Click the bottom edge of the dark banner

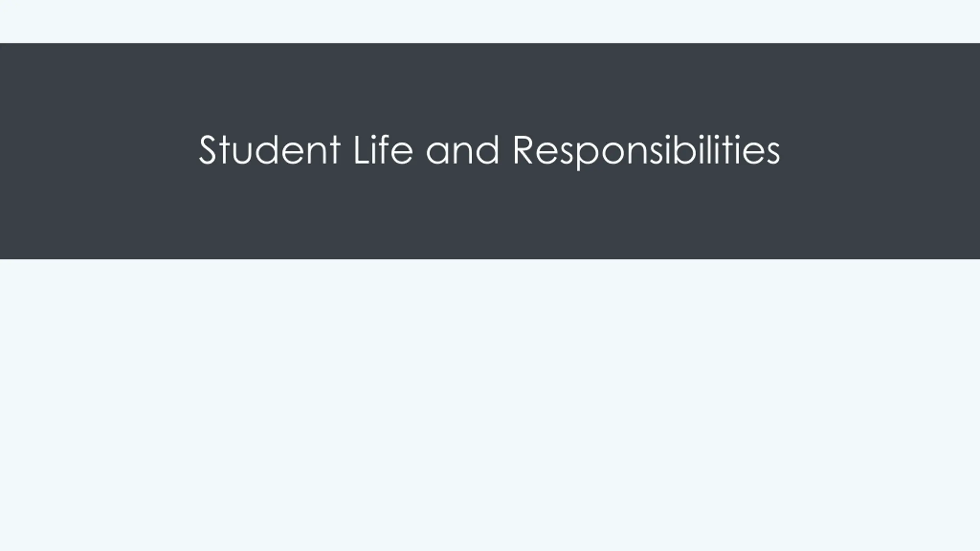click(490, 259)
